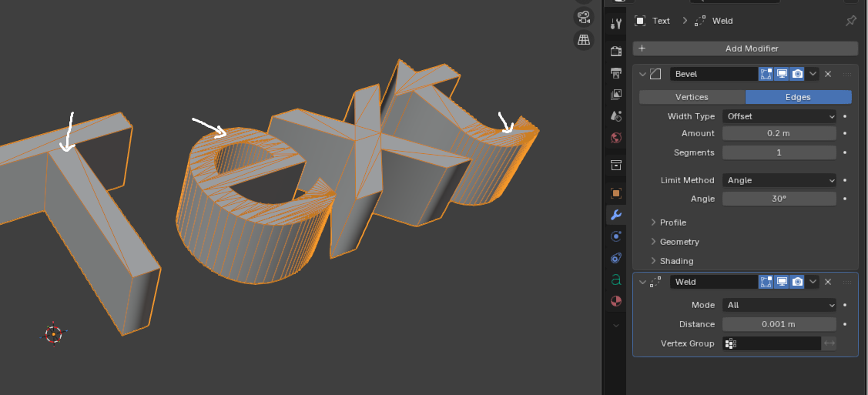Open the Weld Mode dropdown
This screenshot has height=395, width=868.
[x=779, y=306]
